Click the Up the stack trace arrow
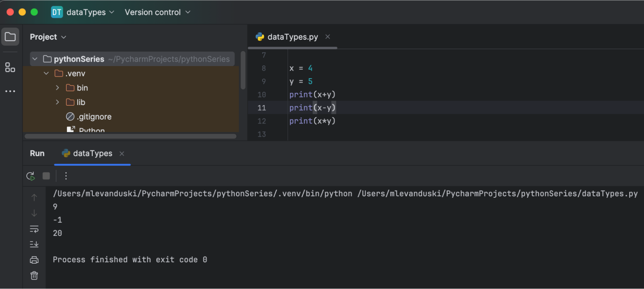The height and width of the screenshot is (289, 644). pyautogui.click(x=34, y=197)
